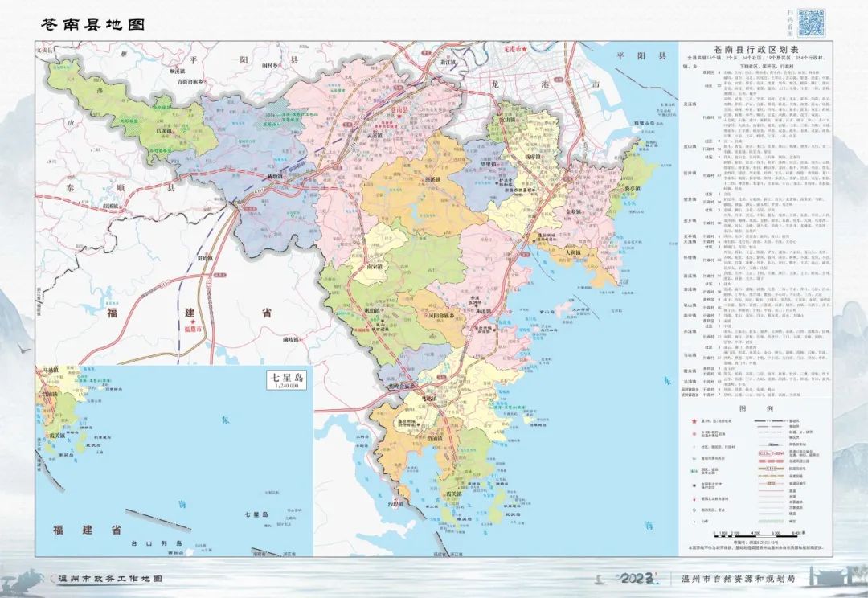Click the 霞关镇 label inside the 七星岛 inset
Screen dimensions: 868x598
point(59,436)
